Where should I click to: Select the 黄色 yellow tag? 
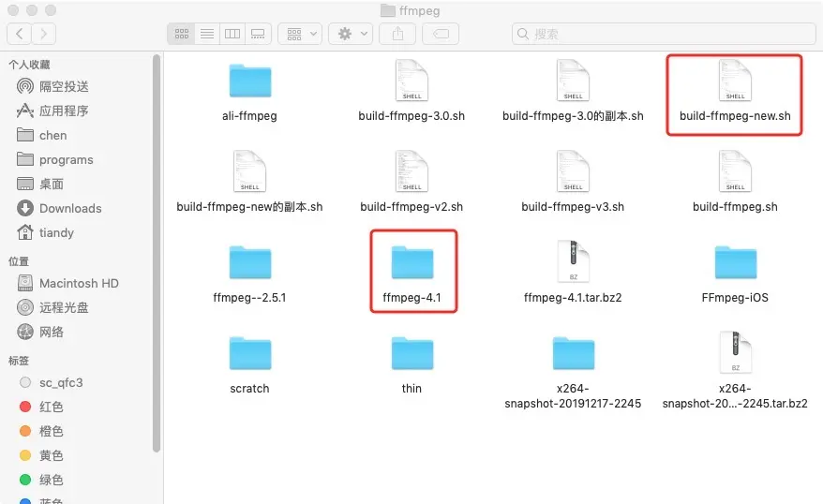click(41, 455)
